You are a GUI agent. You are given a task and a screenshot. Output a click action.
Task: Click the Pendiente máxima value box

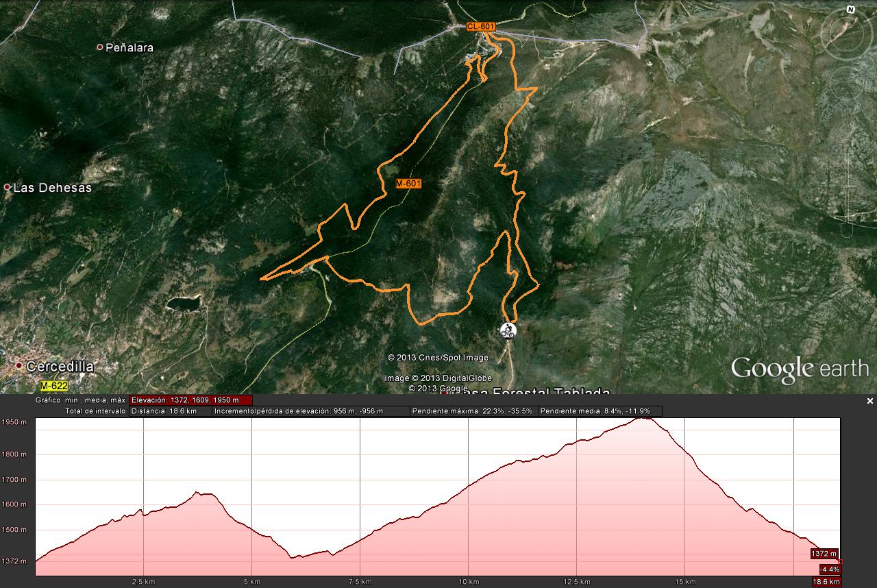coord(473,411)
